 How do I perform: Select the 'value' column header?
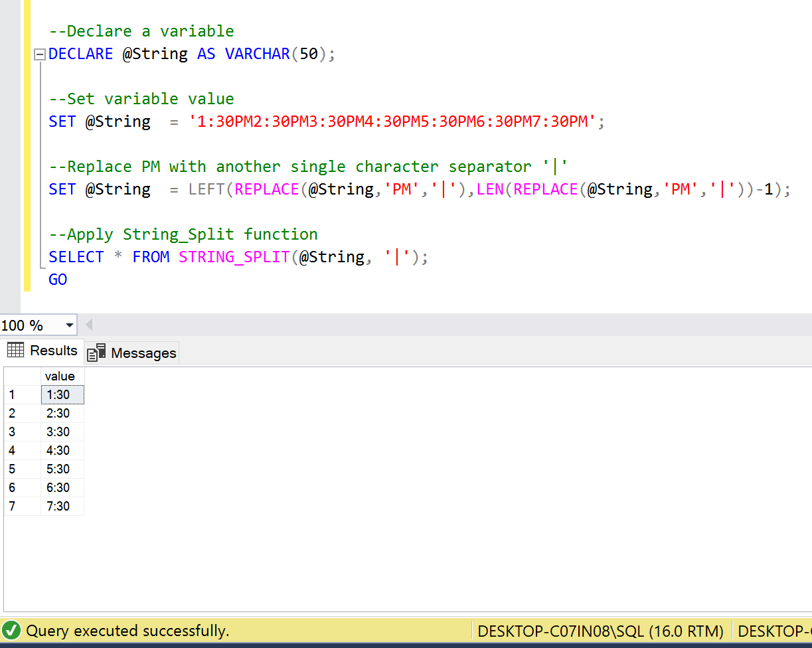[62, 376]
